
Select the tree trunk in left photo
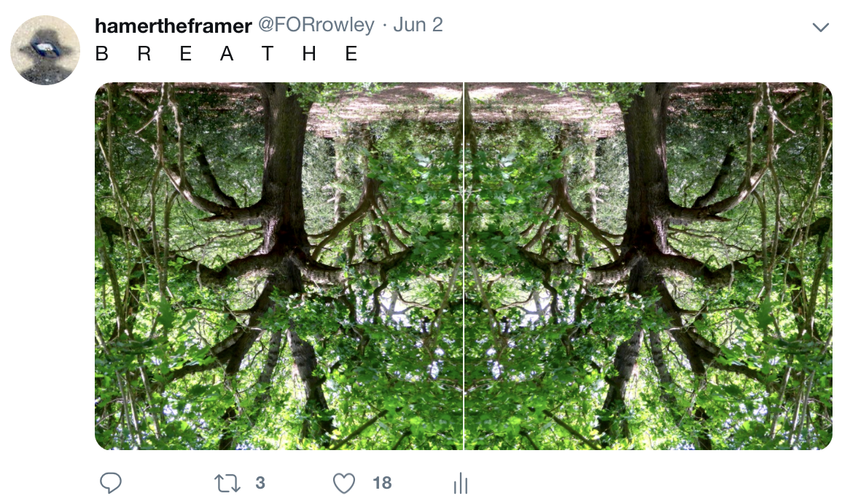(284, 177)
